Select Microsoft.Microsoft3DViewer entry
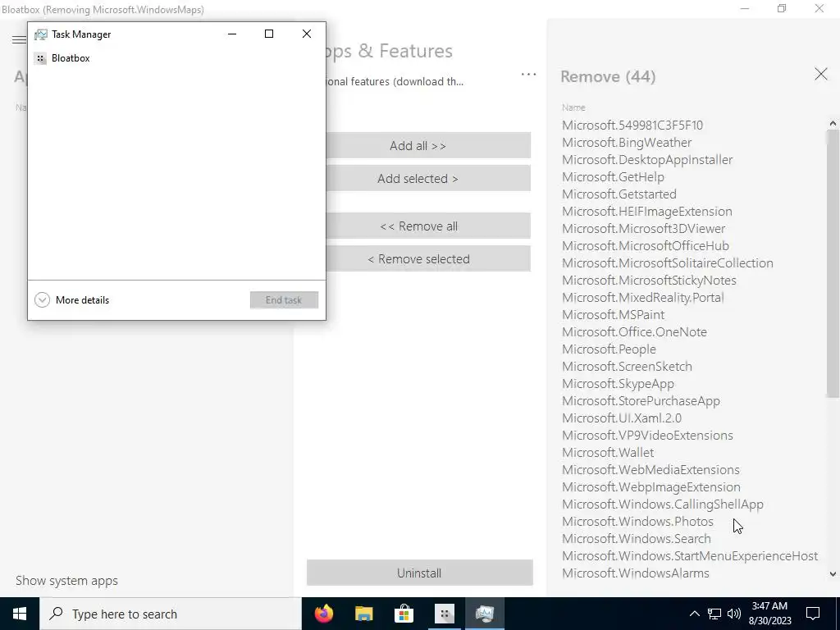 pyautogui.click(x=643, y=229)
